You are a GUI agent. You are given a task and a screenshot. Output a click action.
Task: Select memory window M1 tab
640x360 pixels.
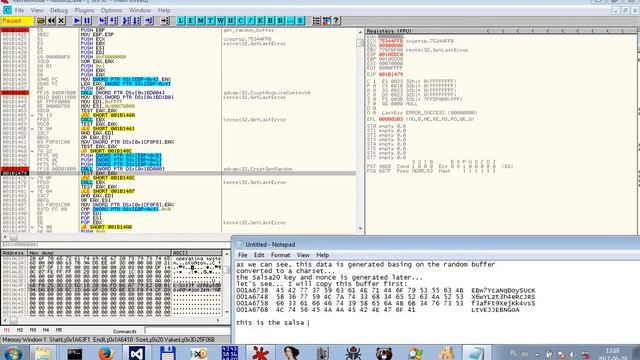[x=7, y=330]
